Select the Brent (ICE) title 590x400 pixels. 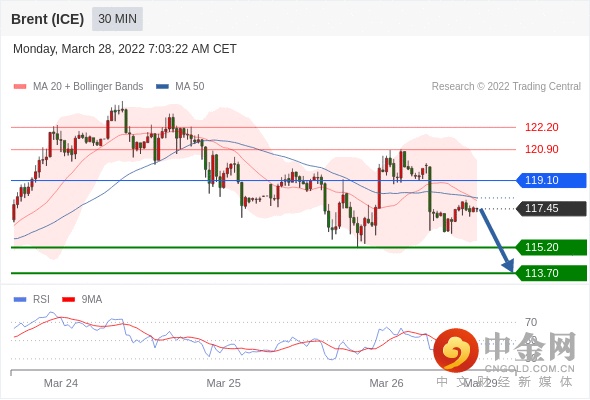(x=47, y=19)
